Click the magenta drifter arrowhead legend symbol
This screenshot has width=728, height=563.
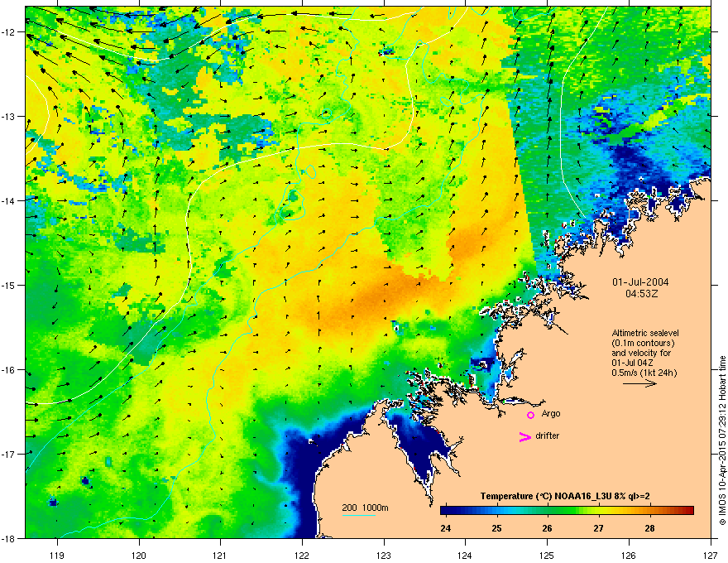click(x=525, y=436)
